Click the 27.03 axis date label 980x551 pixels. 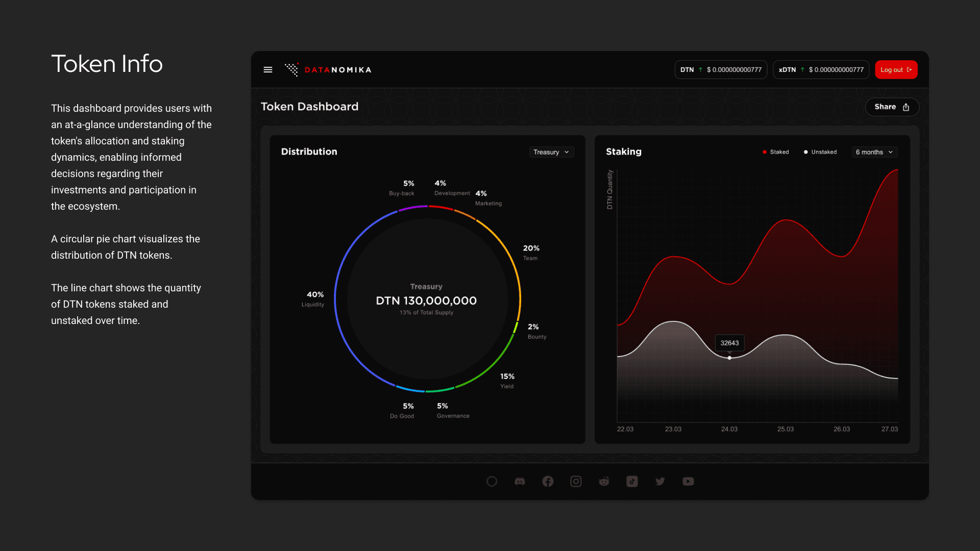(889, 429)
